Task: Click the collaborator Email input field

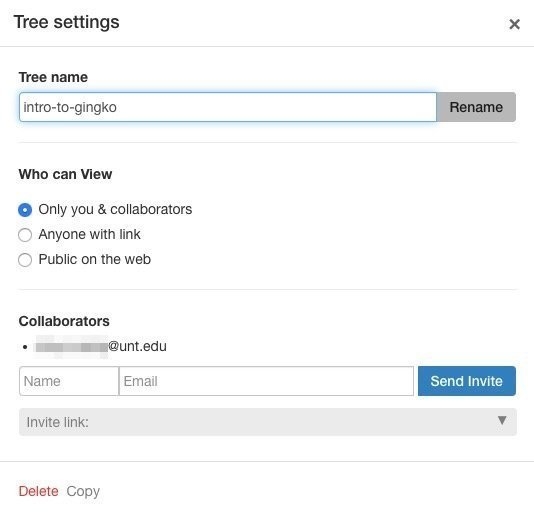Action: tap(266, 381)
